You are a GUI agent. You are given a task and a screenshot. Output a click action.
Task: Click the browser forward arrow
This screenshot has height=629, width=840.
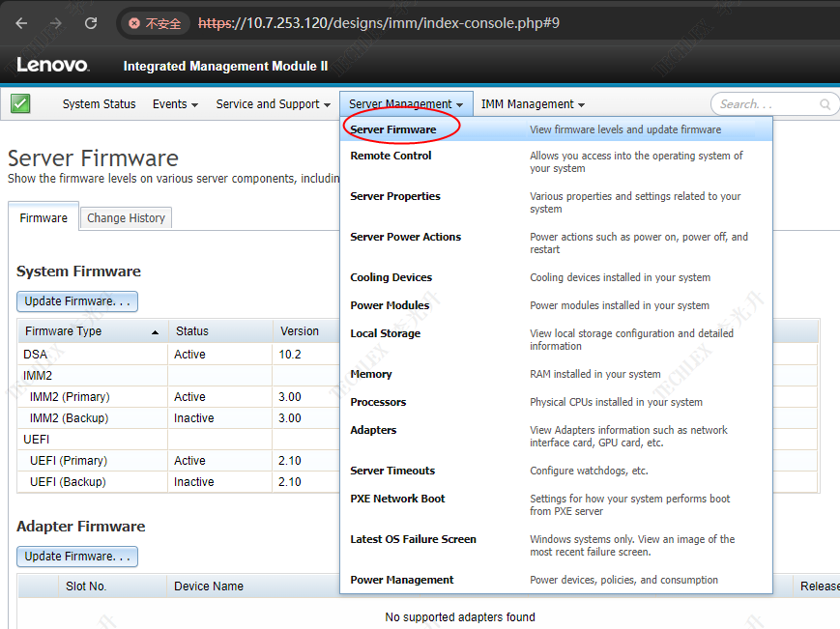pyautogui.click(x=56, y=23)
